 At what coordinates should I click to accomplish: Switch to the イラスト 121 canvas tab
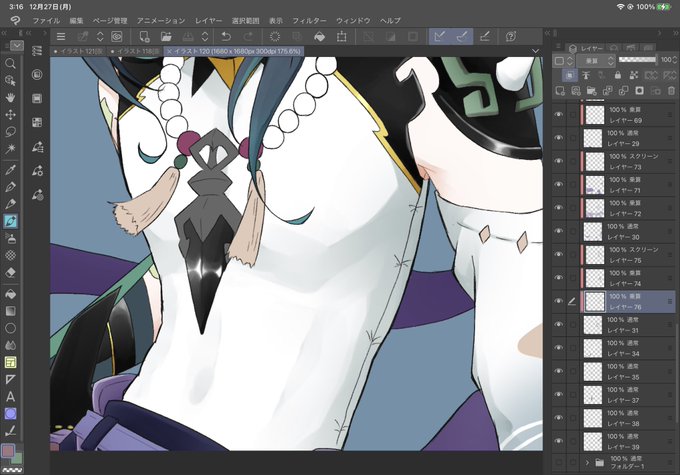78,51
